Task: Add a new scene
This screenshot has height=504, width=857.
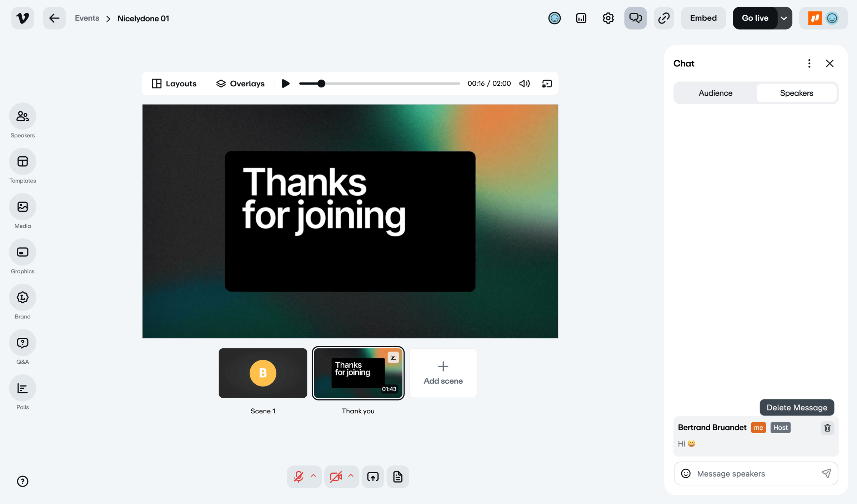Action: click(443, 373)
